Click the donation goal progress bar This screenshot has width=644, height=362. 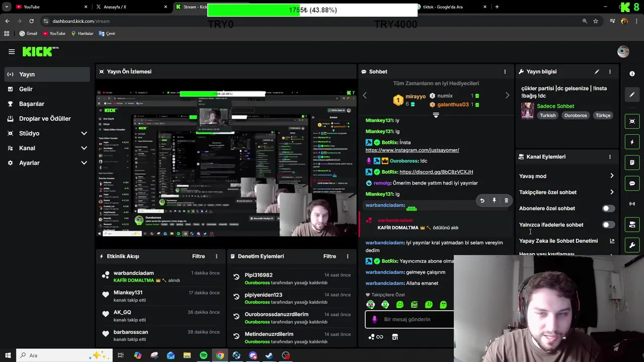click(x=312, y=10)
